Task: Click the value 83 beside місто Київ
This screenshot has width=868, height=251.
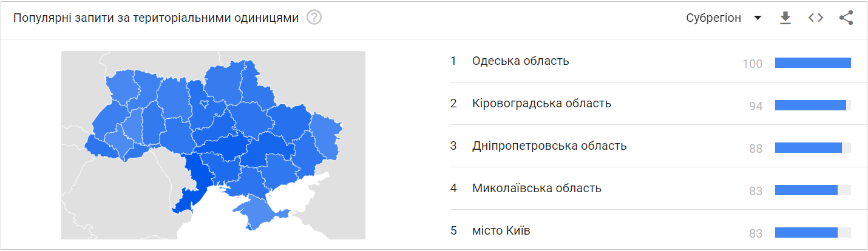Action: point(756,233)
